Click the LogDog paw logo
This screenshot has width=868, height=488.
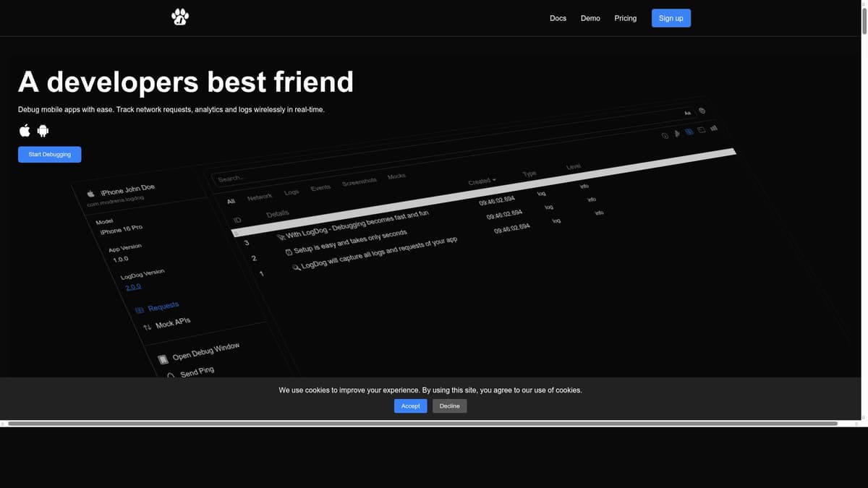click(180, 17)
